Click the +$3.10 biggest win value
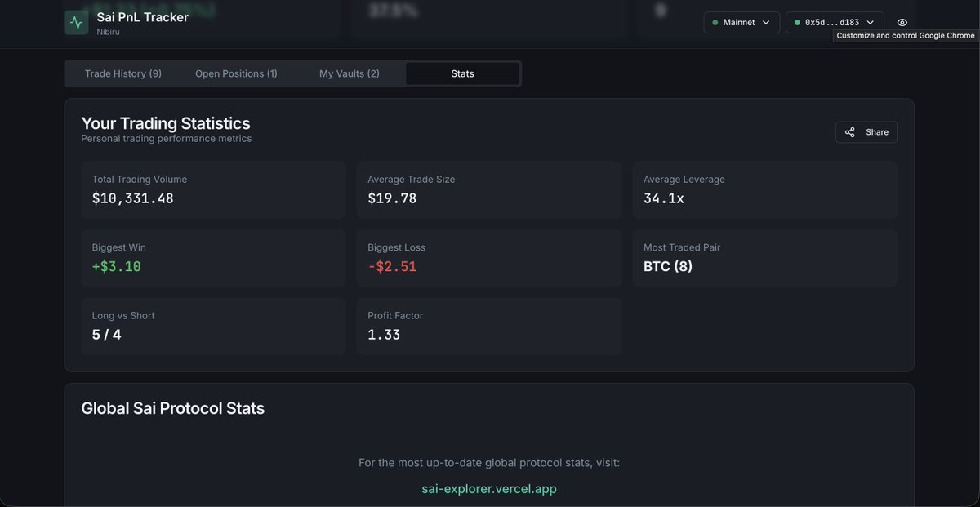Viewport: 980px width, 507px height. pos(117,266)
